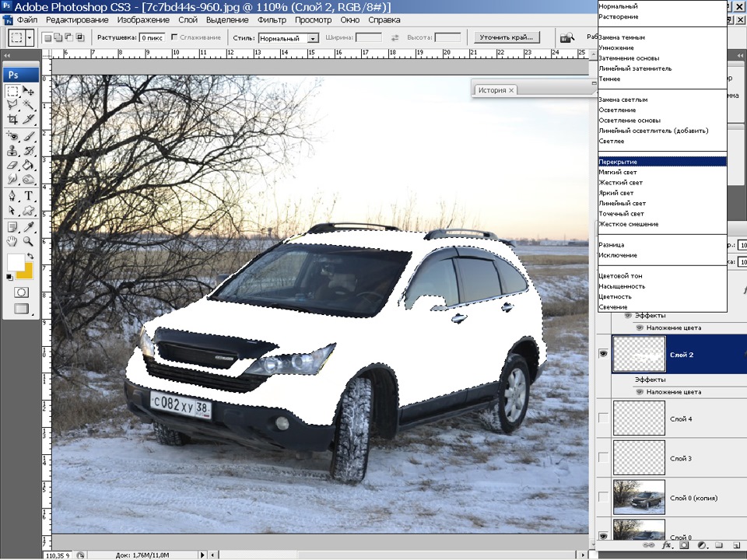Open the Выделение menu

tap(227, 20)
